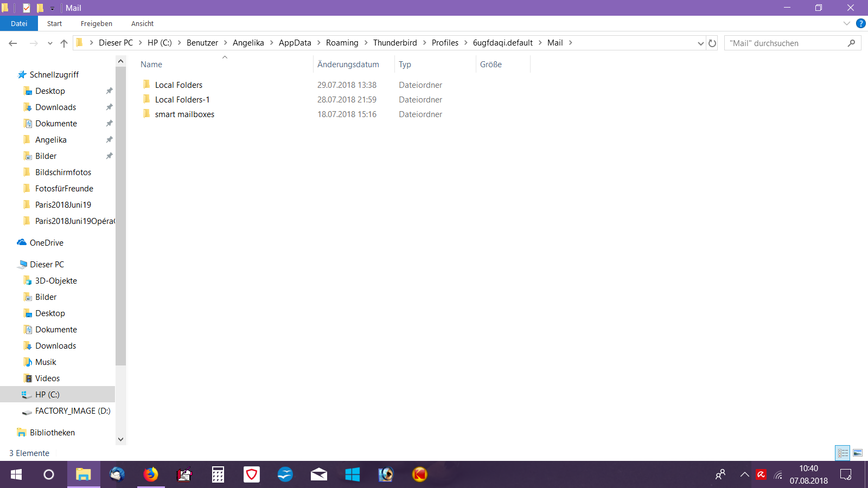Expand the chevron after Thunderbird in path
868x488 pixels.
(424, 43)
